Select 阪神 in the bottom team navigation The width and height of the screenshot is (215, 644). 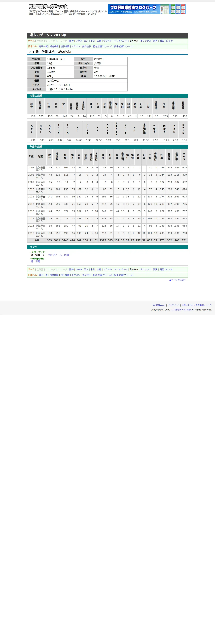pyautogui.click(x=71, y=270)
